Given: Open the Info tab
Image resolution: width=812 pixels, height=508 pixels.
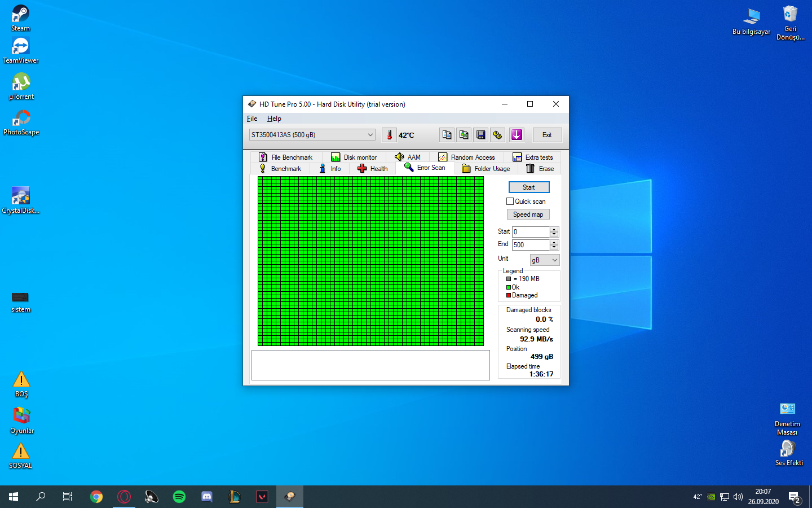Looking at the screenshot, I should point(330,168).
